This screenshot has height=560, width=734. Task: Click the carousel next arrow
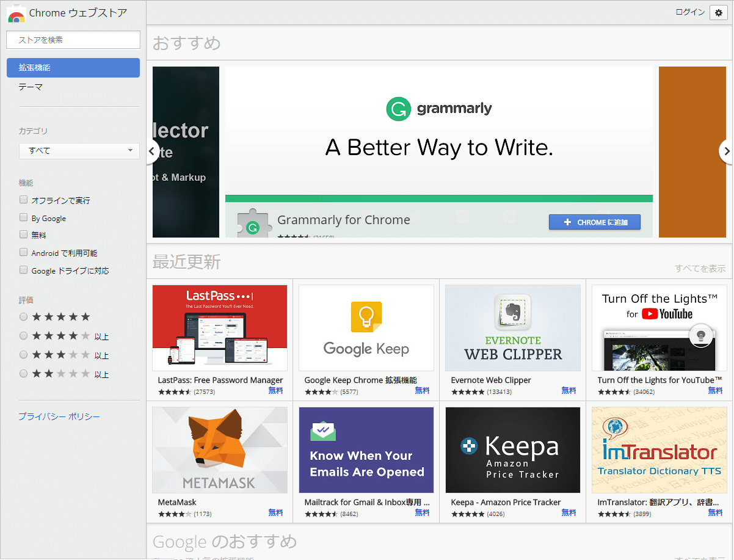[x=725, y=151]
